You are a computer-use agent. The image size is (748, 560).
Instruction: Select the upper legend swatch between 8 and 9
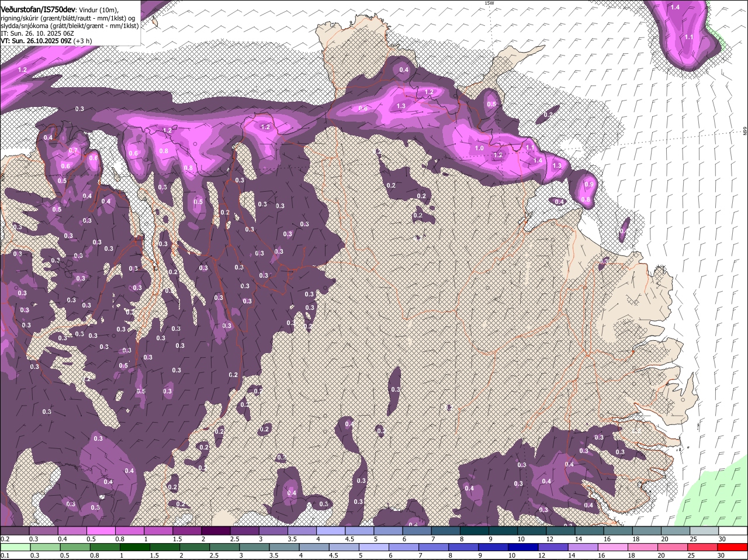[x=473, y=531]
